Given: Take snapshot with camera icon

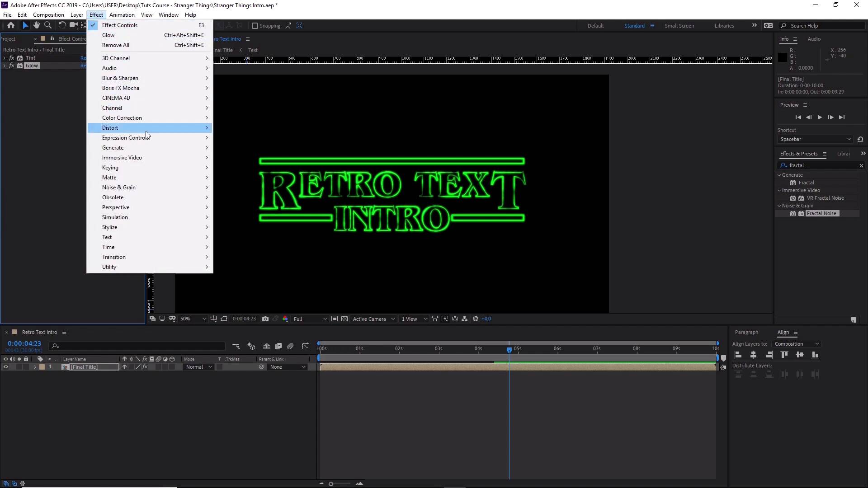Looking at the screenshot, I should (x=265, y=319).
